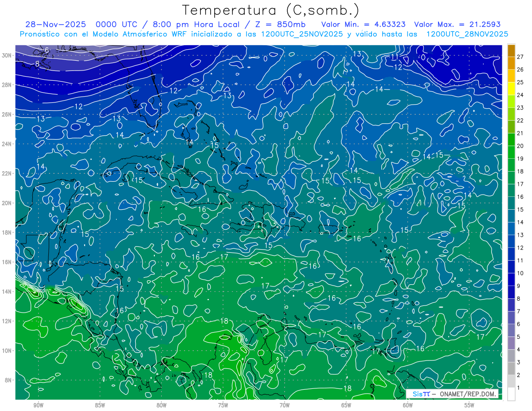The width and height of the screenshot is (532, 411).
Task: Click the "0000 UTC" time text
Action: [x=117, y=24]
